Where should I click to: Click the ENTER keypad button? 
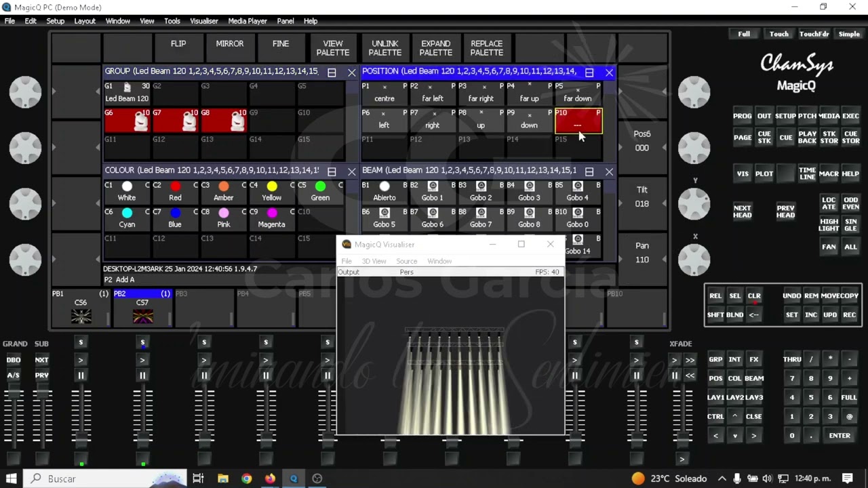(840, 436)
